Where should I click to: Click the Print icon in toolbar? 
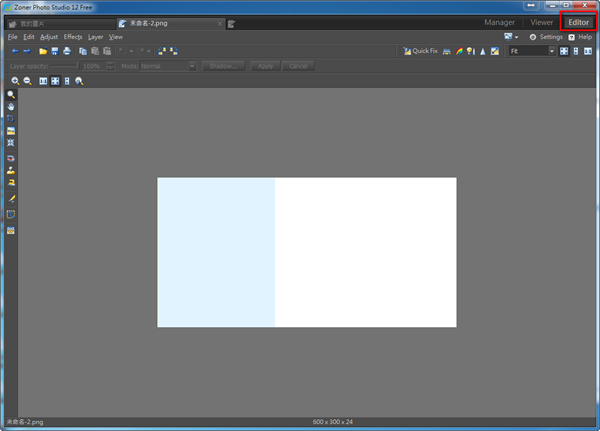(x=67, y=51)
